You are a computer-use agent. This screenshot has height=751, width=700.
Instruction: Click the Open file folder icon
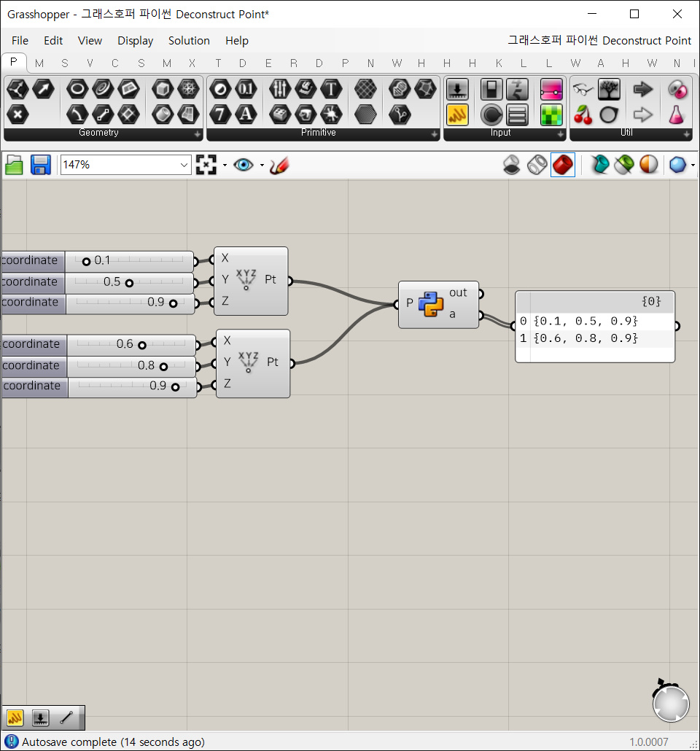(x=15, y=166)
